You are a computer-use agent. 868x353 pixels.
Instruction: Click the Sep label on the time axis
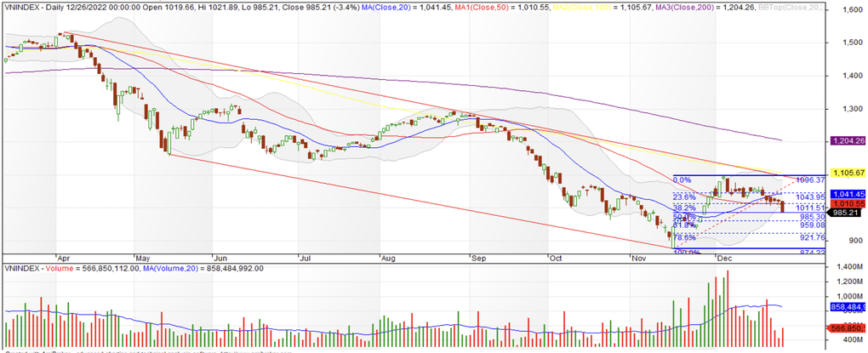477,257
